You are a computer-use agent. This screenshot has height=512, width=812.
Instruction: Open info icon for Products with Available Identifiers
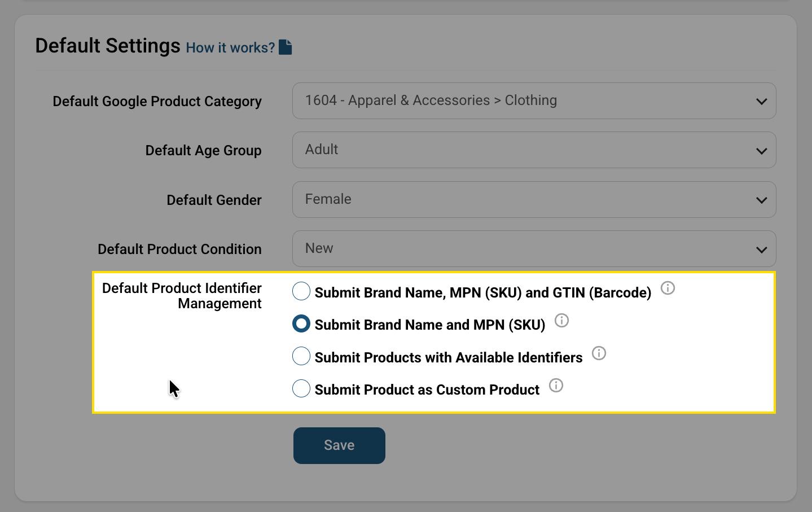click(599, 353)
